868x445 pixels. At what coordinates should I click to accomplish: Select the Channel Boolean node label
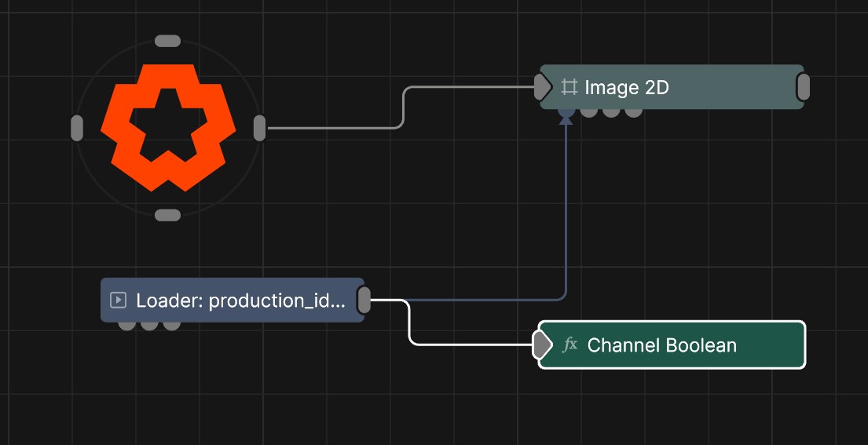click(661, 345)
